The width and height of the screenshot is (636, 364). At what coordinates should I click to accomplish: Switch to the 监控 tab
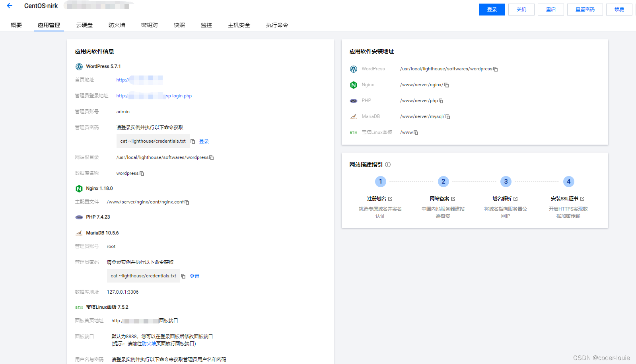(206, 25)
